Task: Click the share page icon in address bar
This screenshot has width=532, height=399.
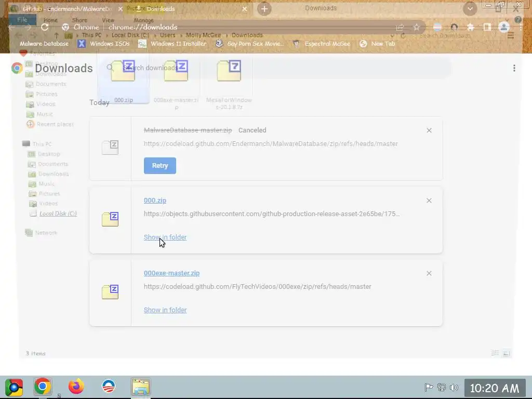Action: pyautogui.click(x=400, y=27)
